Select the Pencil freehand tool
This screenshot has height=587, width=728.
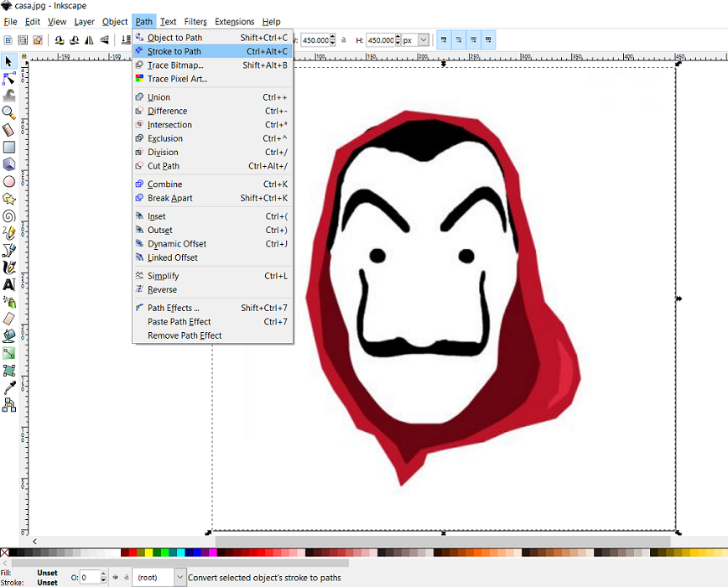[x=9, y=233]
